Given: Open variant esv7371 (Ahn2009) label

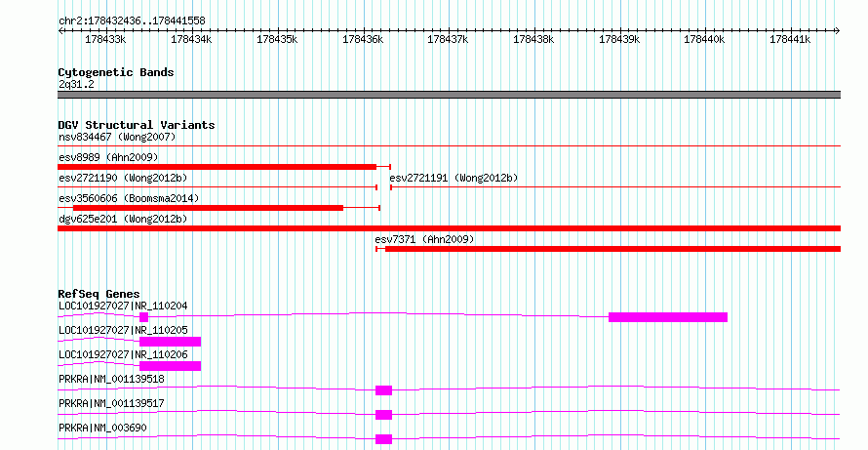Looking at the screenshot, I should pyautogui.click(x=424, y=239).
